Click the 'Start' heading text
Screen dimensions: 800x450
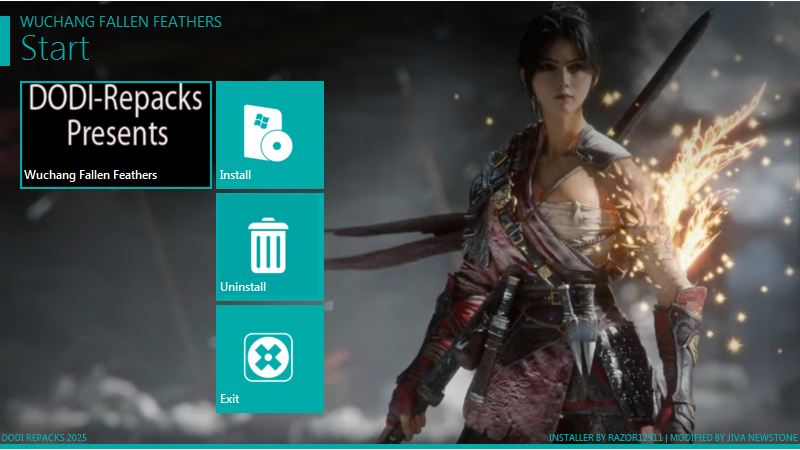(55, 48)
